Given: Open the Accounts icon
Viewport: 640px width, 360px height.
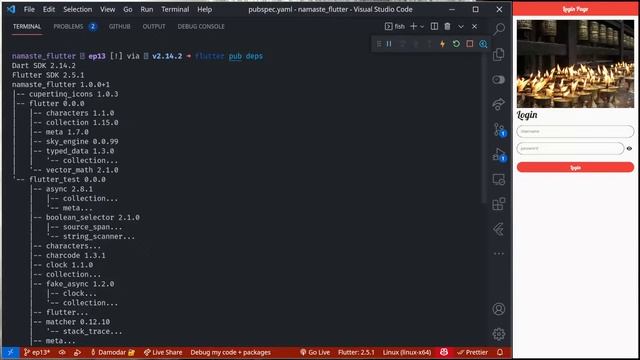Looking at the screenshot, I should (x=499, y=309).
